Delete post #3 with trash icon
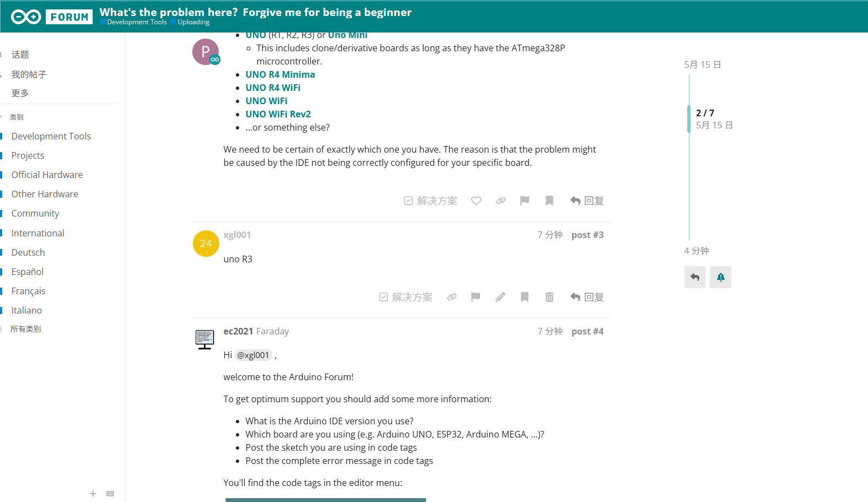This screenshot has height=502, width=868. click(549, 297)
